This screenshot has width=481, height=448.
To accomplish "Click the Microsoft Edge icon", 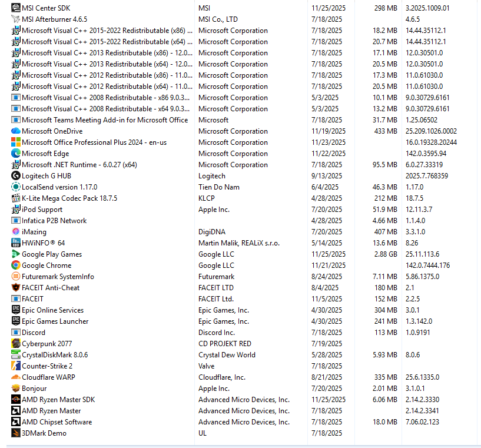I will 16,153.
